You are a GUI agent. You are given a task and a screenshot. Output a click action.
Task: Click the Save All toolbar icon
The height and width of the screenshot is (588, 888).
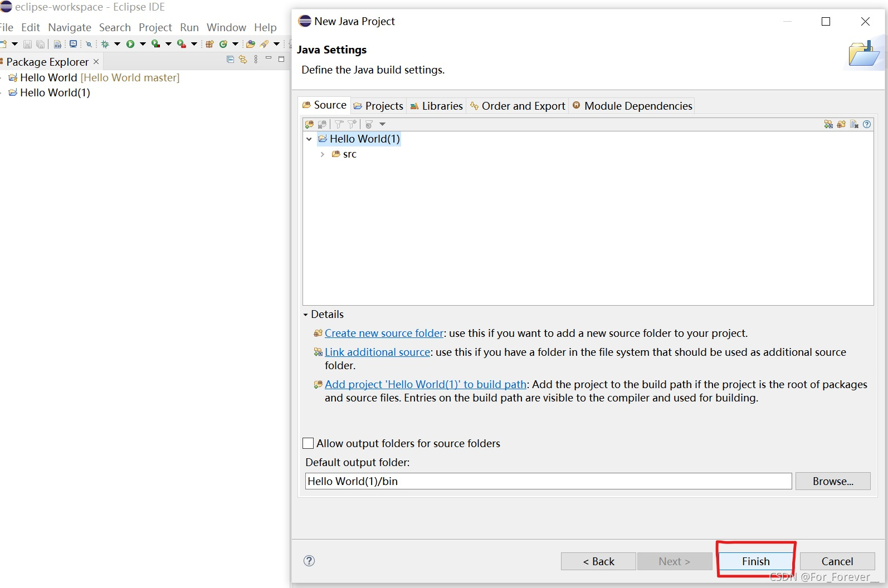(40, 44)
